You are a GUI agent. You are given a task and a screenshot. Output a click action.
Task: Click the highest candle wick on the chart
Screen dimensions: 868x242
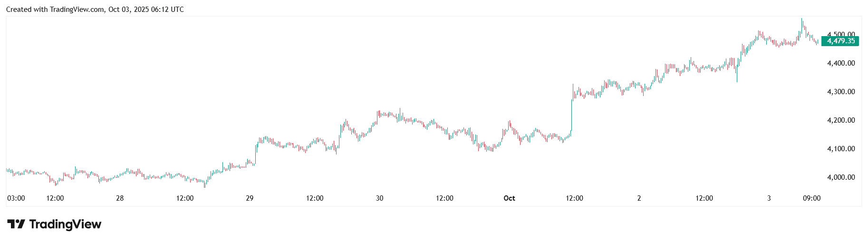coord(801,20)
